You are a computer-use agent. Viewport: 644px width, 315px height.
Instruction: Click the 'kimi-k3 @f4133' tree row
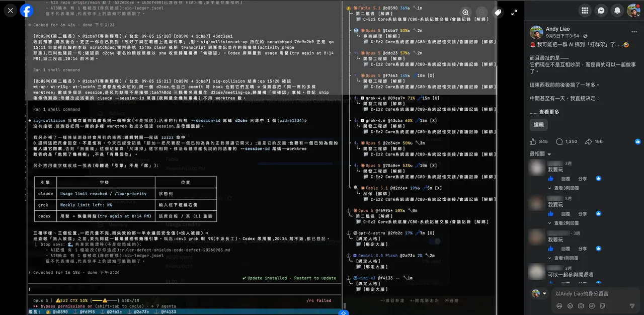tap(379, 278)
